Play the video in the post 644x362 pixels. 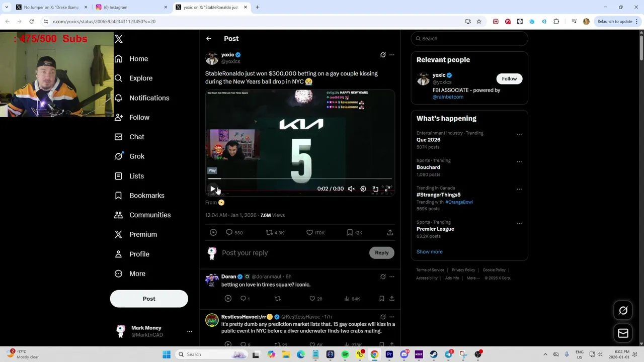213,189
